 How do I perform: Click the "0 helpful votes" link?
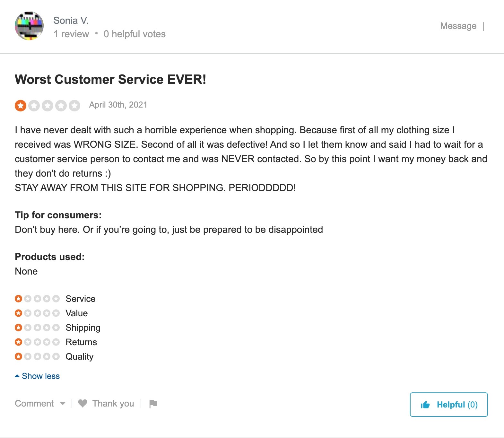coord(134,34)
